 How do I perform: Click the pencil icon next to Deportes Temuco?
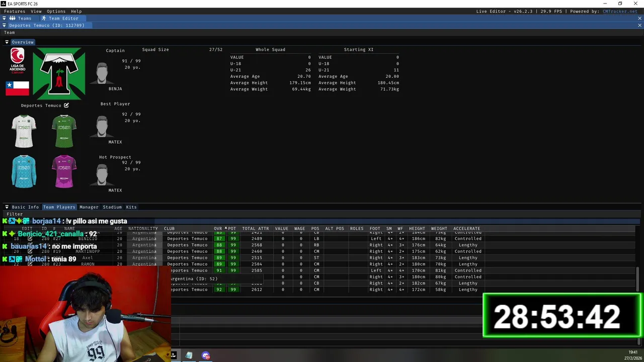[66, 106]
